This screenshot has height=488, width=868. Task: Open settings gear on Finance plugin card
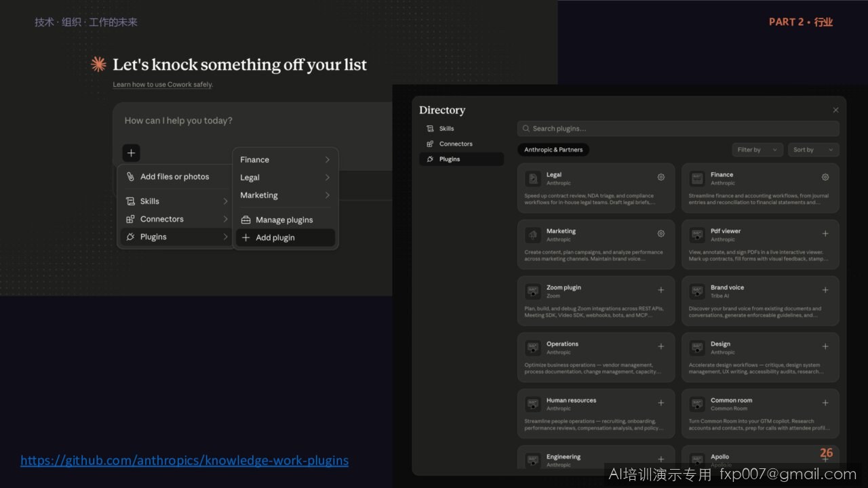pos(825,177)
